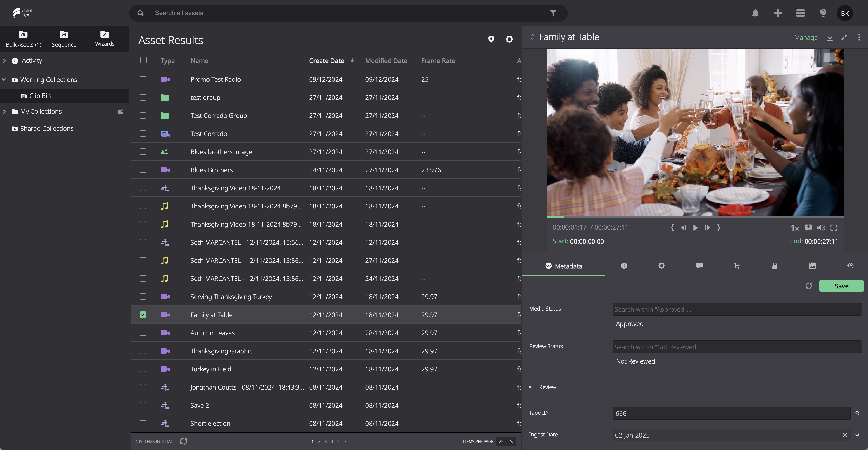Image resolution: width=868 pixels, height=450 pixels.
Task: Click the map pin icon in Asset Results
Action: [x=491, y=39]
